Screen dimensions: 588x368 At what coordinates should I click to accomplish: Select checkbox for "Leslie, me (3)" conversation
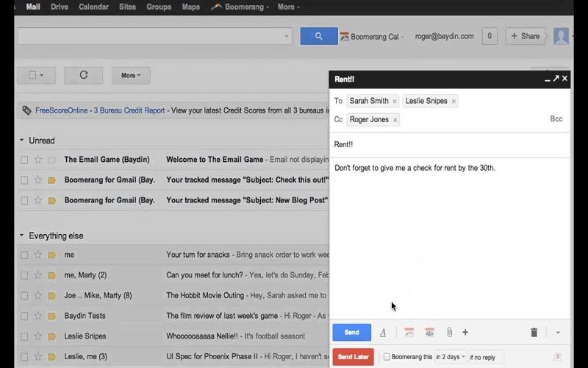(24, 357)
